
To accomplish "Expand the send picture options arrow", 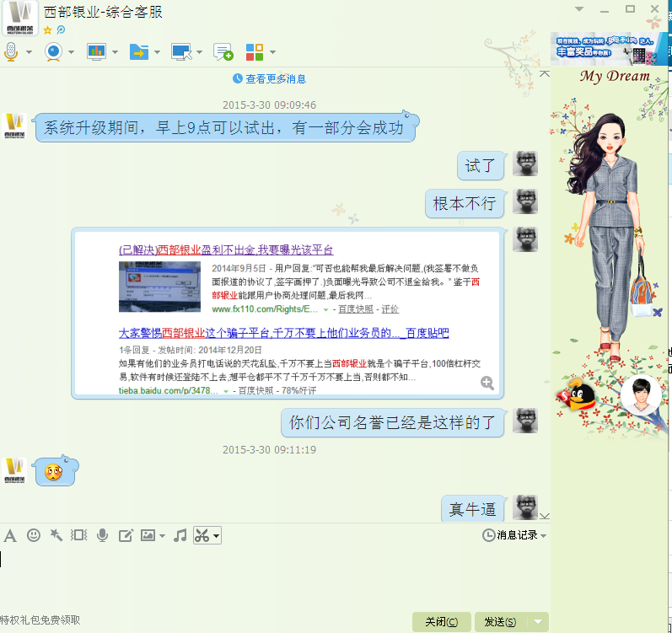I will 162,536.
